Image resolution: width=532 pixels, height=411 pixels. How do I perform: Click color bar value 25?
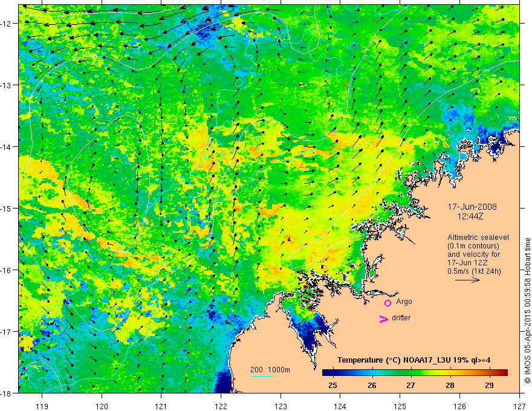click(333, 386)
